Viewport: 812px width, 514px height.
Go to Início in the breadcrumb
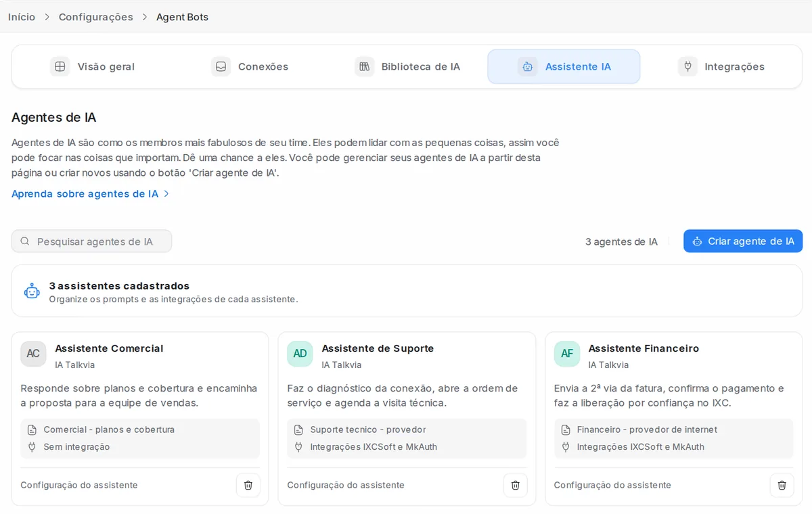click(x=22, y=17)
